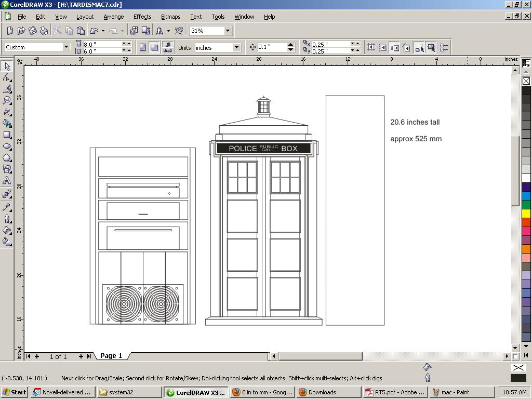Image resolution: width=532 pixels, height=399 pixels.
Task: Select the Eyedropper tool
Action: (7, 207)
